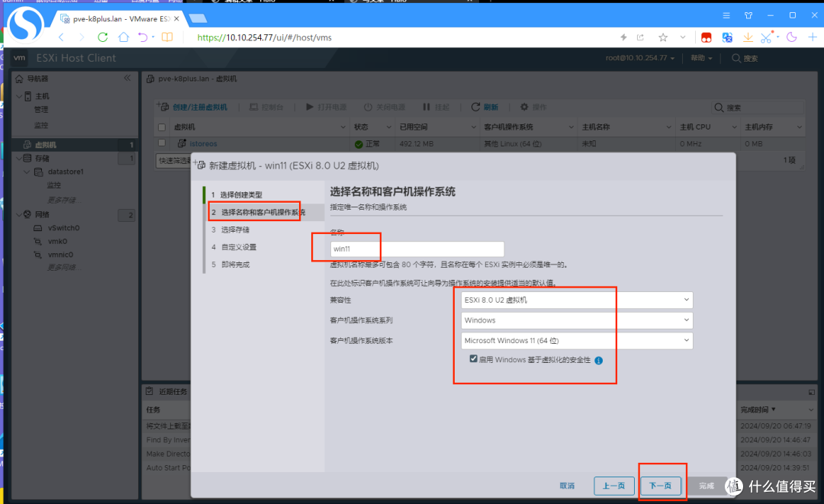824x504 pixels.
Task: Select wizard step 4 自定义设置
Action: click(x=239, y=247)
